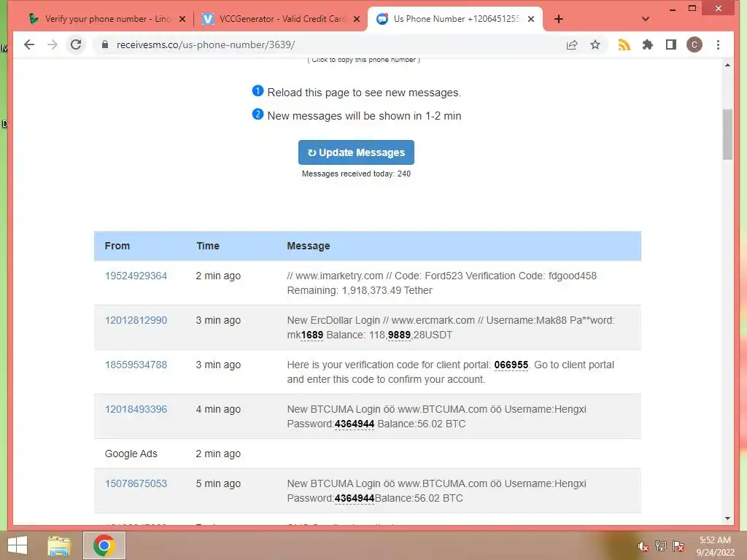Open the Chrome three-dot menu

(x=718, y=44)
